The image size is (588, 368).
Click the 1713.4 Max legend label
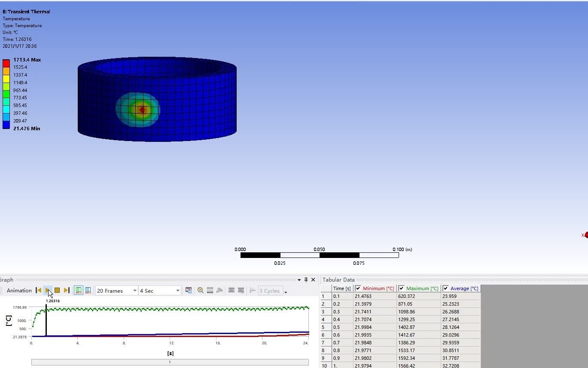tap(27, 60)
